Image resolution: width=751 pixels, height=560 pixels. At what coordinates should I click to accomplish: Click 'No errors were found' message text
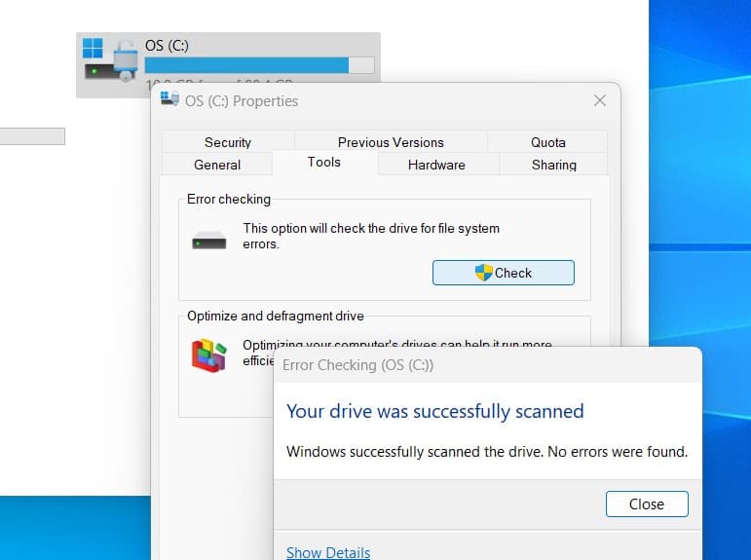point(618,452)
